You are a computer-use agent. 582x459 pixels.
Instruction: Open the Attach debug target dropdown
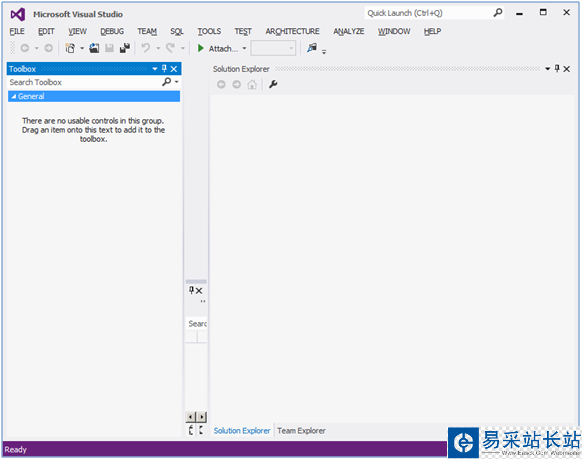pos(244,48)
